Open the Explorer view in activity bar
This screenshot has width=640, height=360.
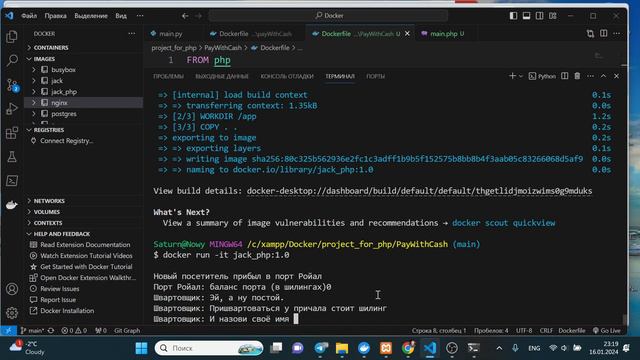pyautogui.click(x=12, y=37)
